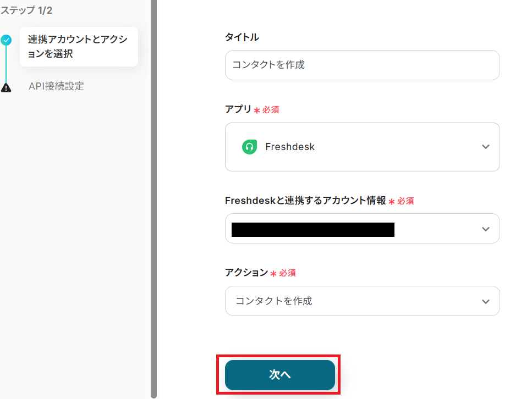Click the アプリ required label
The height and width of the screenshot is (399, 532).
click(x=251, y=109)
